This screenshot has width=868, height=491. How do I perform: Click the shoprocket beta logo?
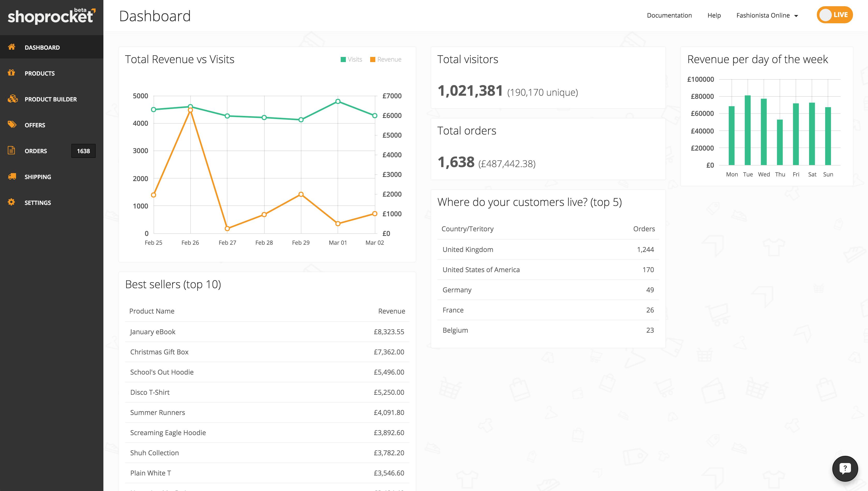51,16
